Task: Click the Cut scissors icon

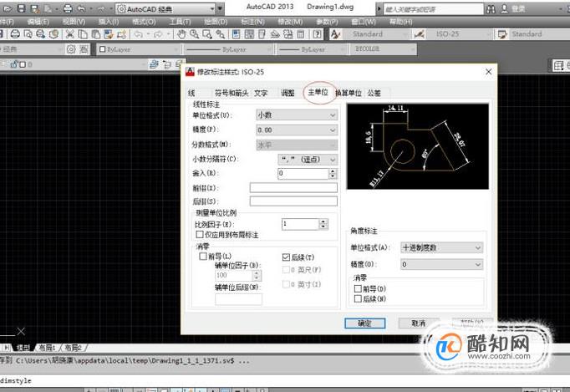Action: pyautogui.click(x=69, y=34)
